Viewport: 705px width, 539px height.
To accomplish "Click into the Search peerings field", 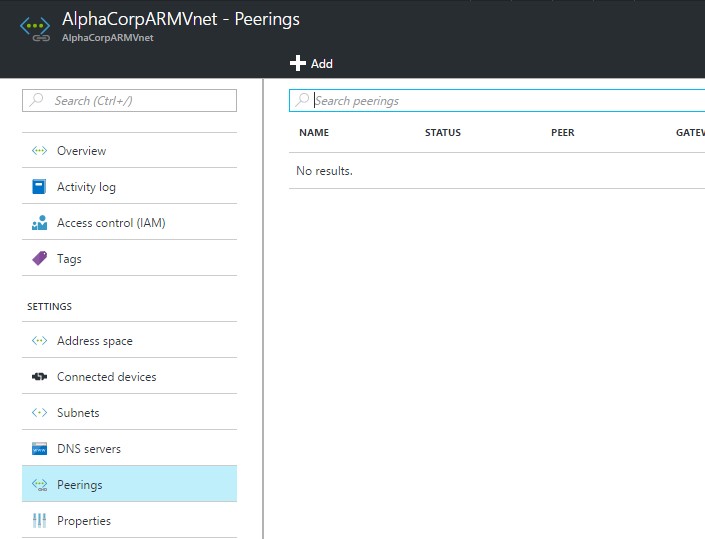I will click(500, 101).
